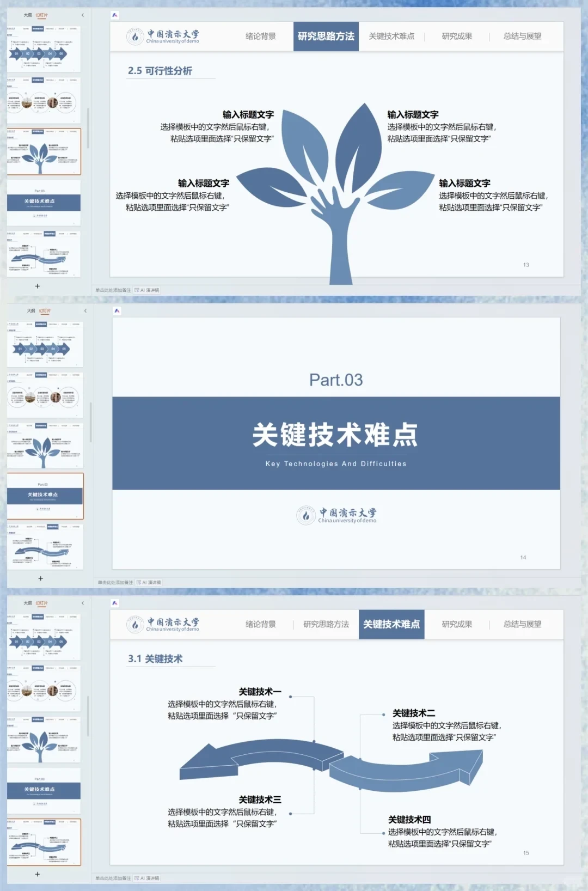
Task: Select the university logo emblem on slide 13
Action: point(135,36)
